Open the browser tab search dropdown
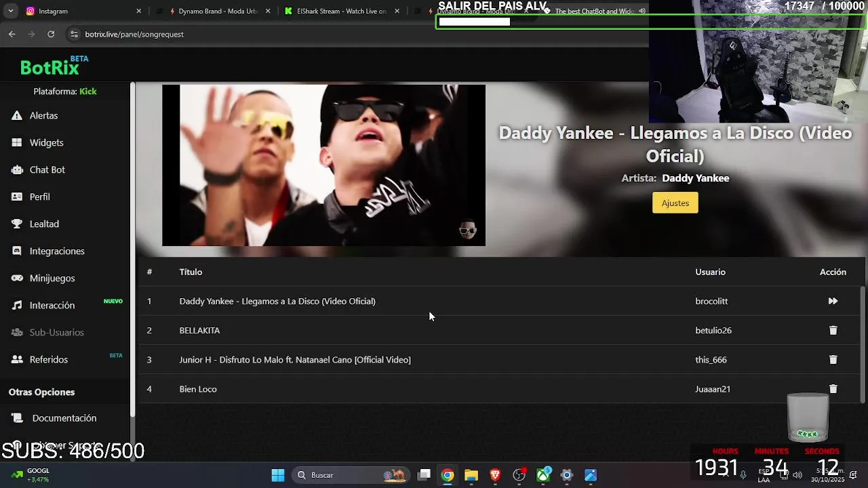 [10, 11]
